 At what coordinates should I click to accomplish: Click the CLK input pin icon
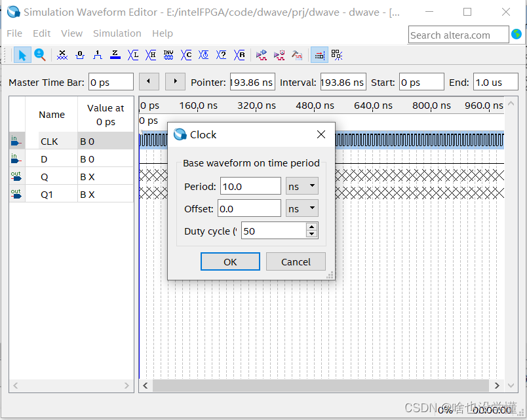16,141
